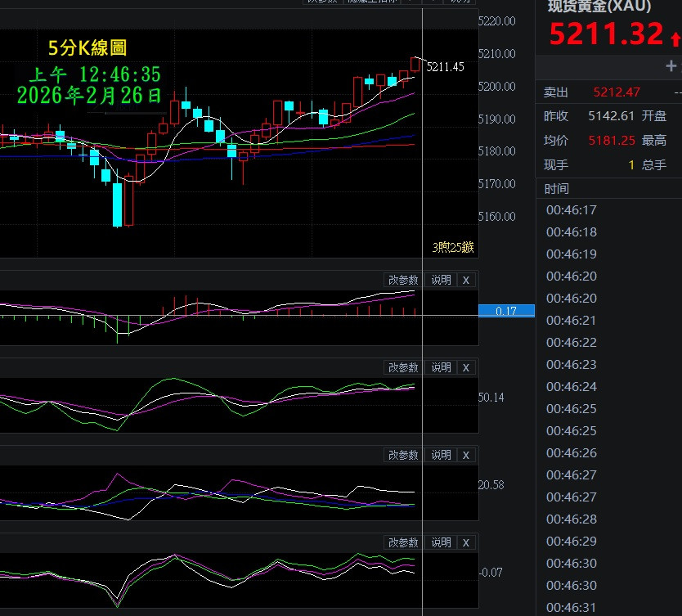
Task: Click the 卖出 price 5212.47
Action: 617,92
